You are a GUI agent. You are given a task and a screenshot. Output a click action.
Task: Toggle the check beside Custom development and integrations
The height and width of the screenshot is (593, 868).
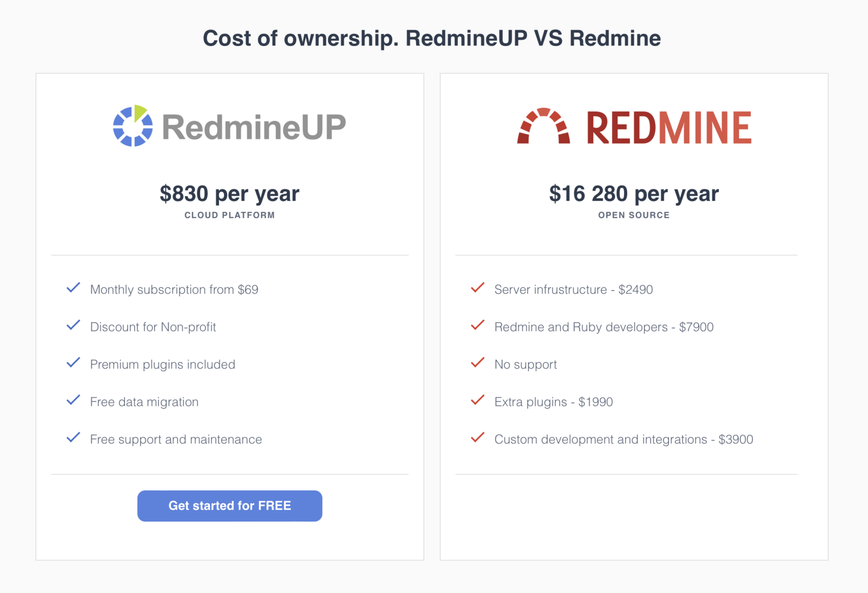tap(477, 437)
